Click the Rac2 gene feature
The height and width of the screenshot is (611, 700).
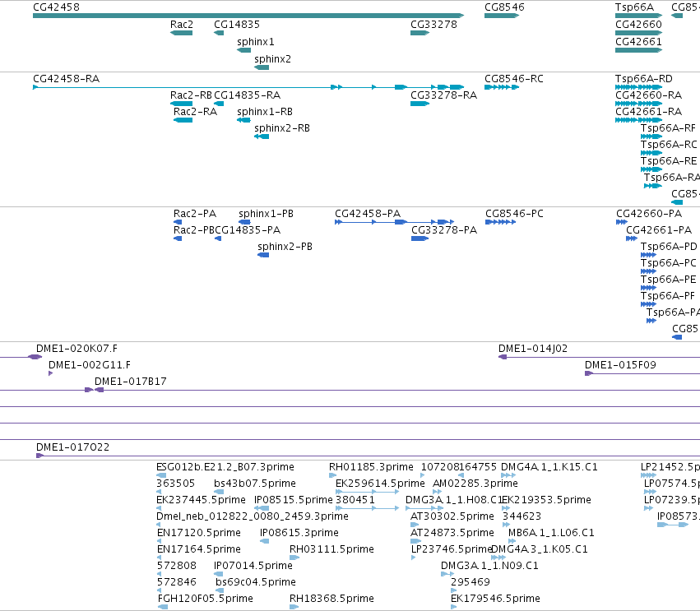pos(181,33)
